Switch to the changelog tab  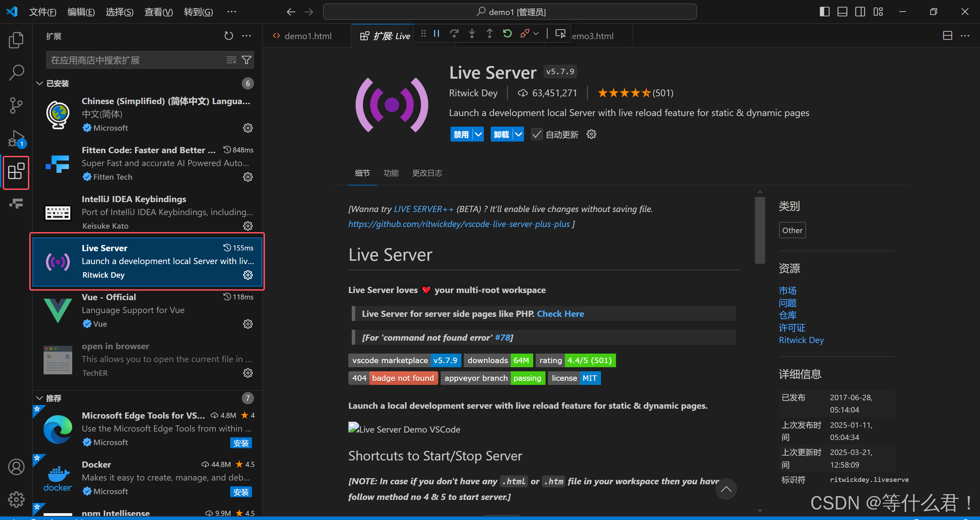click(427, 173)
